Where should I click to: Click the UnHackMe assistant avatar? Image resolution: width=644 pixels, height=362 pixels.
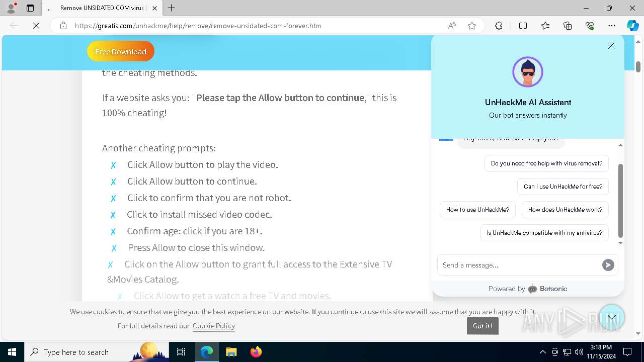tap(527, 72)
